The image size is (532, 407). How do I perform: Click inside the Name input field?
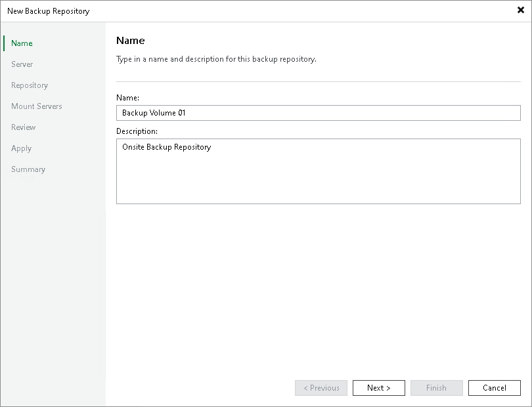click(318, 112)
